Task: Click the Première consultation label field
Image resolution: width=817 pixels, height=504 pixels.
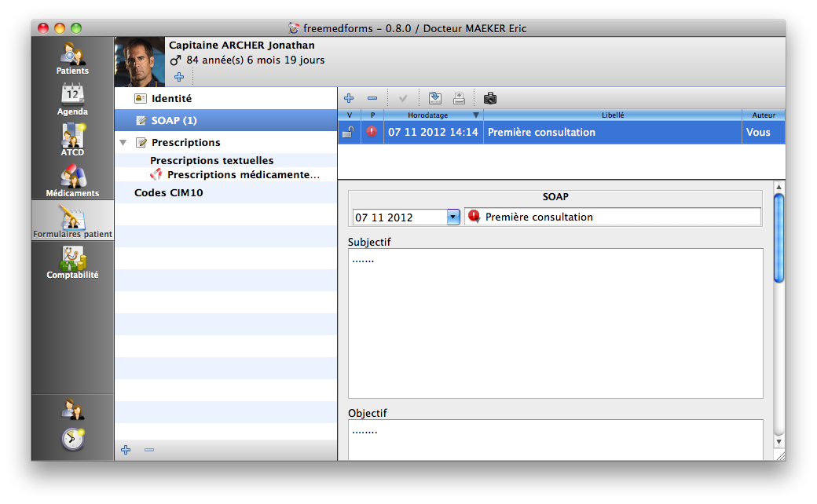Action: [x=613, y=217]
